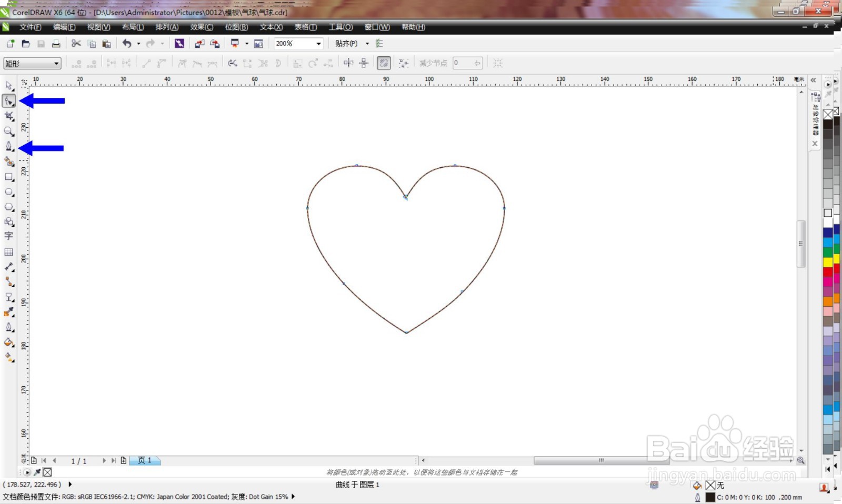Open the 位图(B) menu
The image size is (842, 504).
pos(236,27)
